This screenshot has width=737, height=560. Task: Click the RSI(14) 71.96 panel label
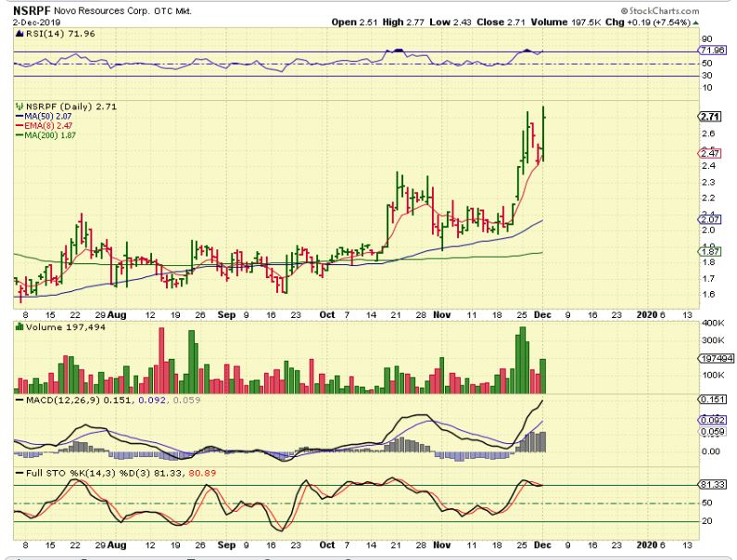tap(60, 34)
